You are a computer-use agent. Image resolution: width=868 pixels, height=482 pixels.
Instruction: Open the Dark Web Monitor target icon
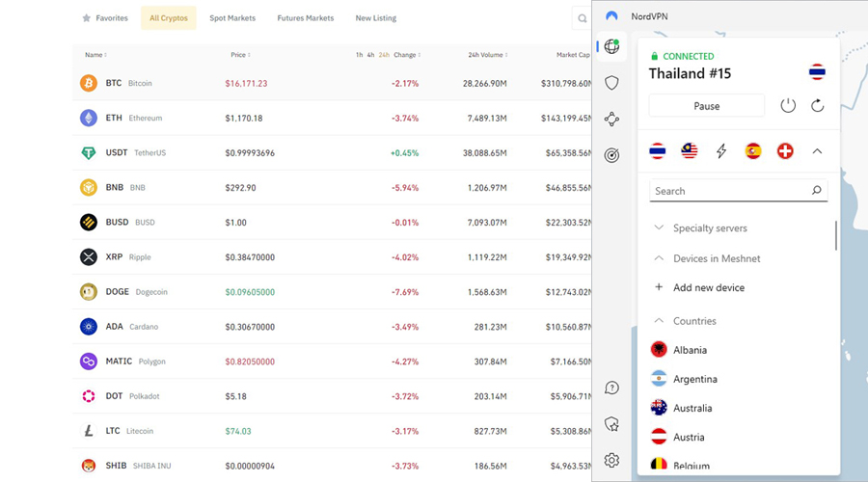611,155
